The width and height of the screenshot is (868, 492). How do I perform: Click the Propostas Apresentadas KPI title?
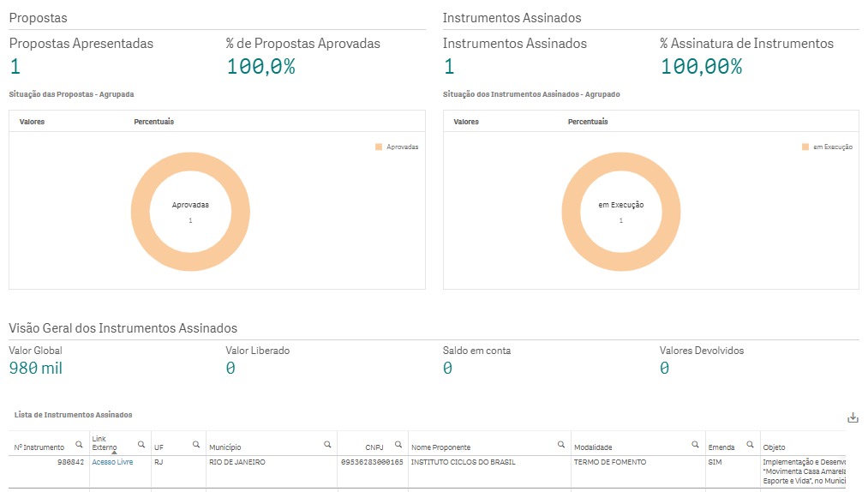tap(81, 44)
